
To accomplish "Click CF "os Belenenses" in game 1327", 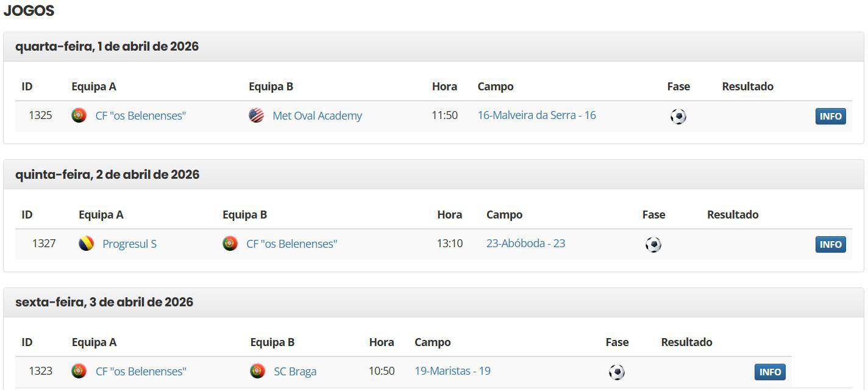I will (x=291, y=244).
